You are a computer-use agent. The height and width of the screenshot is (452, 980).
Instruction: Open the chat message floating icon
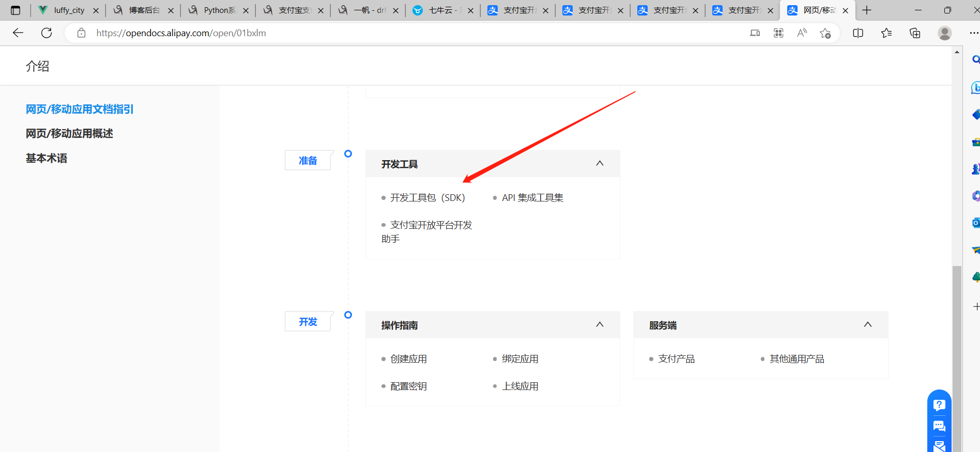(939, 426)
